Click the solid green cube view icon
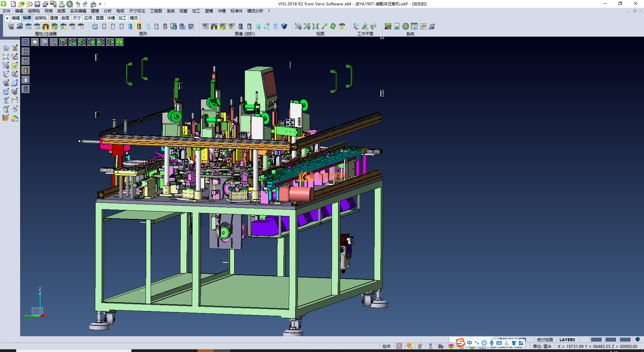 pyautogui.click(x=119, y=42)
